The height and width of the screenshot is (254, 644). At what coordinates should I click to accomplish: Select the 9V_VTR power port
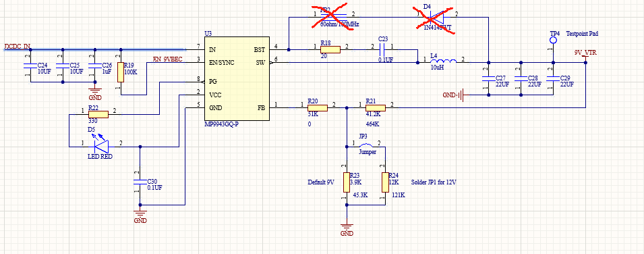click(x=585, y=54)
